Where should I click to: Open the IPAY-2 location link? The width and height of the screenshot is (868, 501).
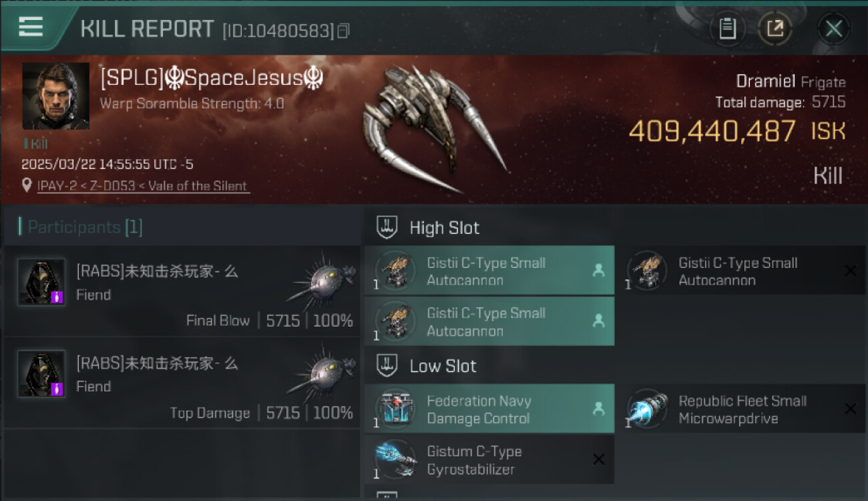pyautogui.click(x=142, y=186)
